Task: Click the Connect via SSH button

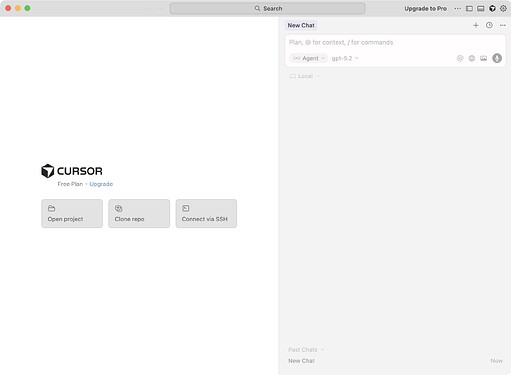Action: 206,214
